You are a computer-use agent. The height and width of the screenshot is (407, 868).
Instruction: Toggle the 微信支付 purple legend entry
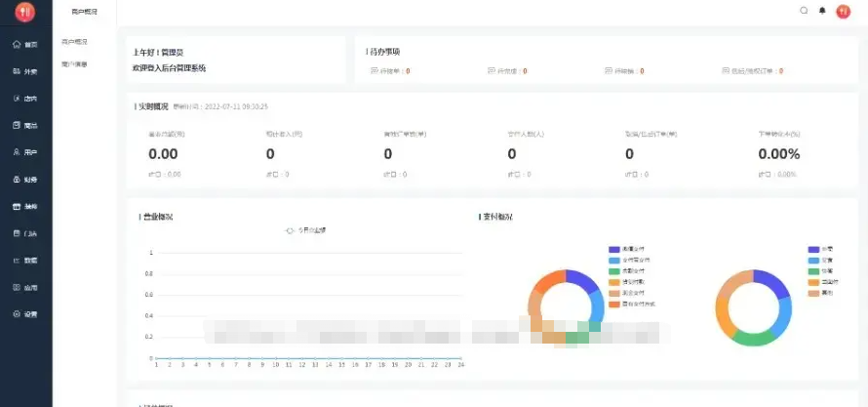[627, 249]
